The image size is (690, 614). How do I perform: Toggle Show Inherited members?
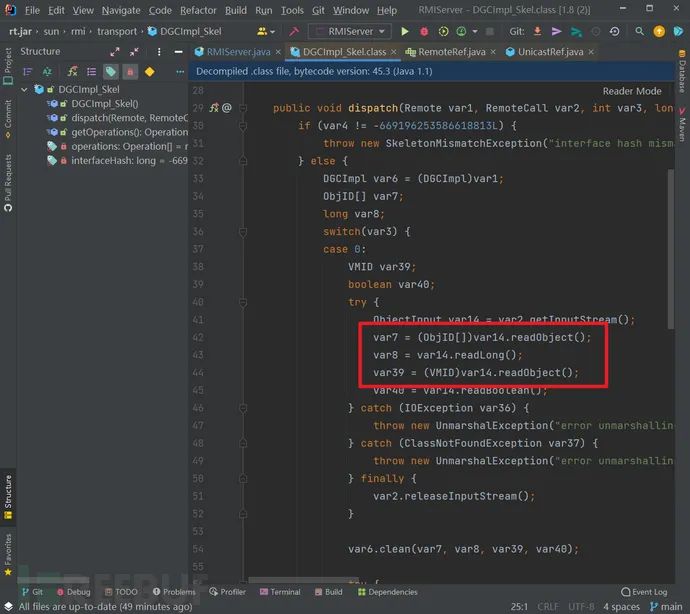(72, 71)
